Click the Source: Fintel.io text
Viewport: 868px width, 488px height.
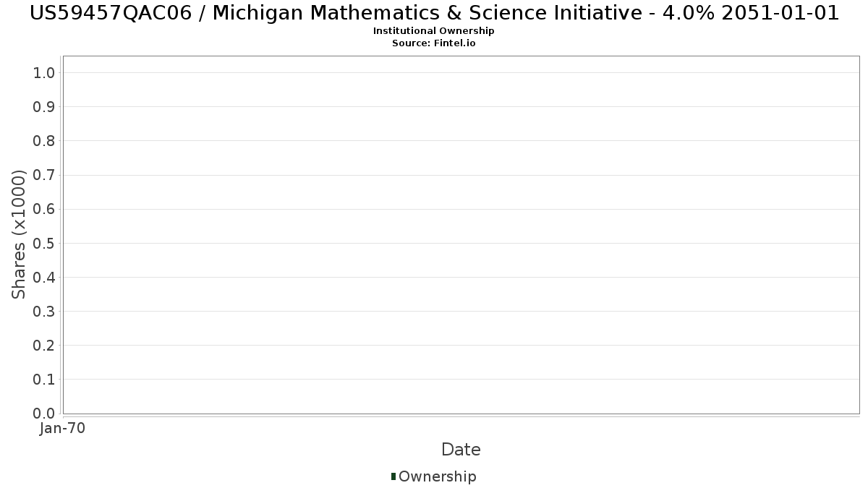click(x=433, y=43)
